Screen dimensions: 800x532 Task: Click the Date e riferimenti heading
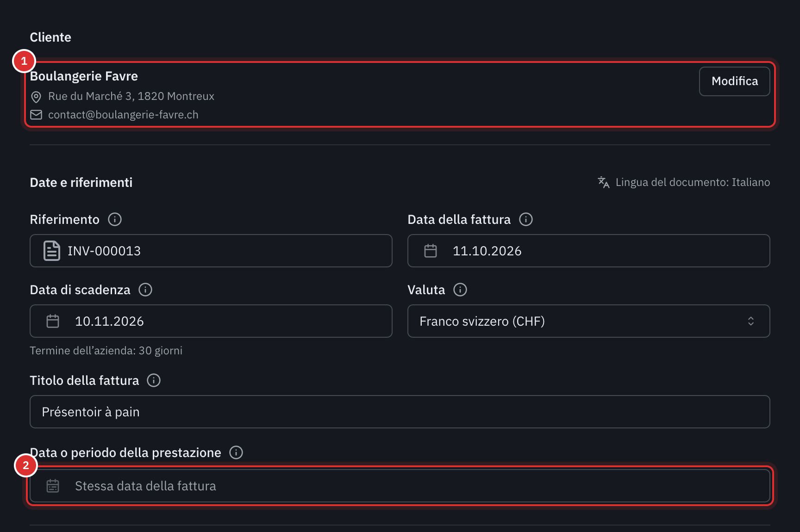click(x=81, y=183)
